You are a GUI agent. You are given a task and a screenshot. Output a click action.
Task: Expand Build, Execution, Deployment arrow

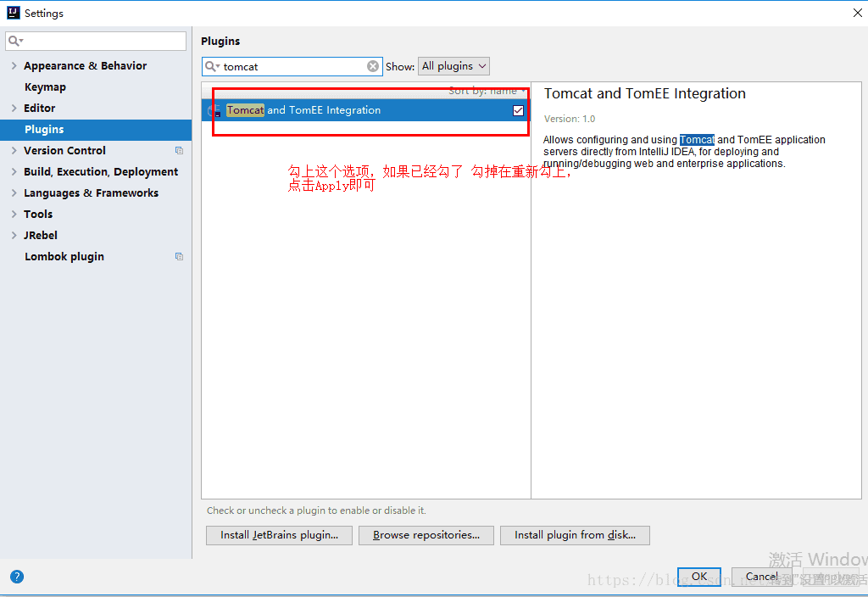pyautogui.click(x=14, y=171)
